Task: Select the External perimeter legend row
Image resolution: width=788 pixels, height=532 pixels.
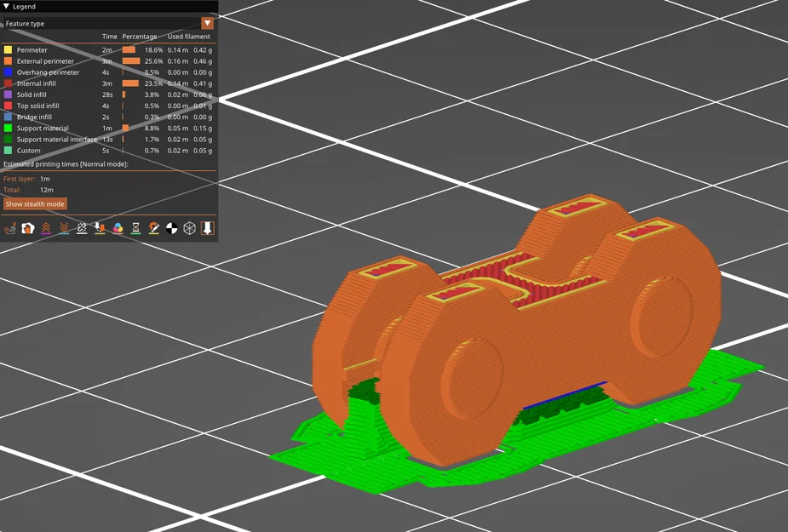Action: pos(108,61)
